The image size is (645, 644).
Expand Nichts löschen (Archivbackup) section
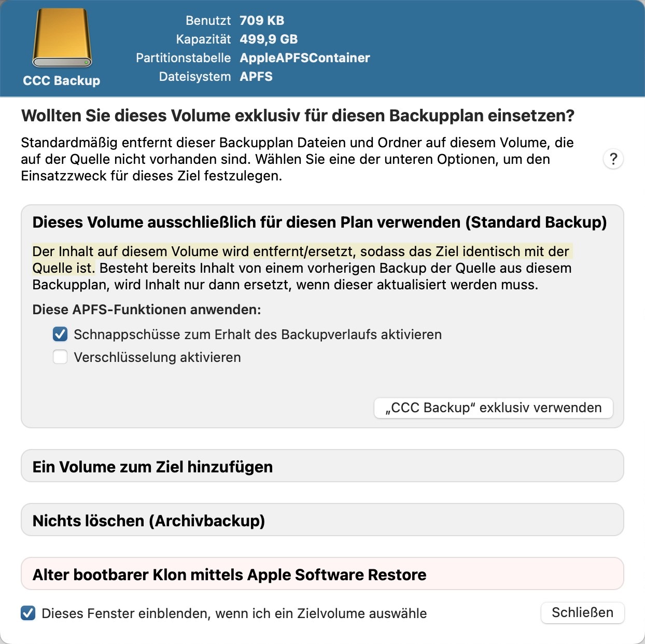pyautogui.click(x=322, y=520)
